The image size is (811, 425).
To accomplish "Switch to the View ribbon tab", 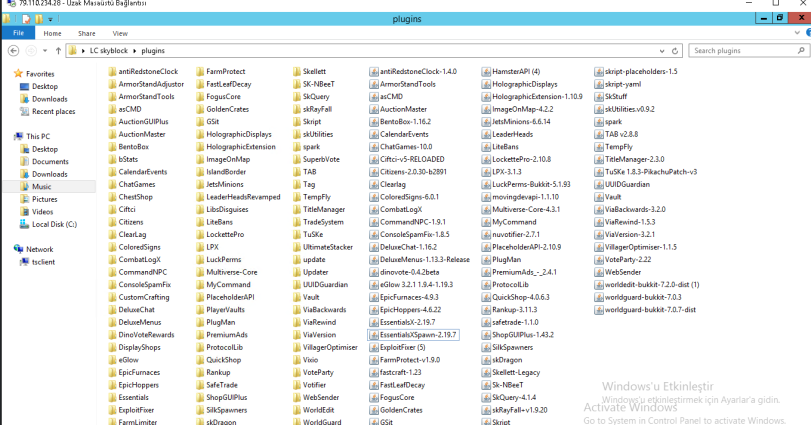I will pos(120,33).
